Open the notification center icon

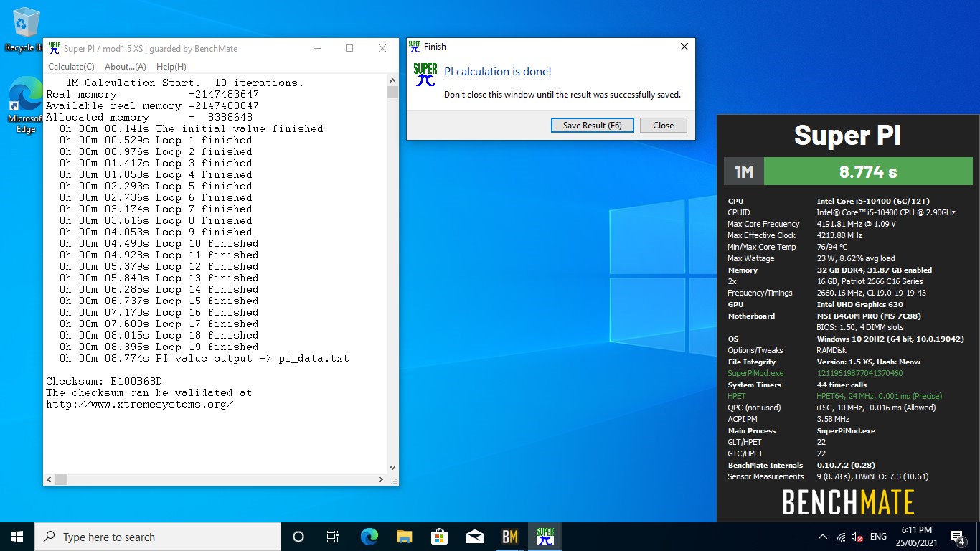(957, 537)
